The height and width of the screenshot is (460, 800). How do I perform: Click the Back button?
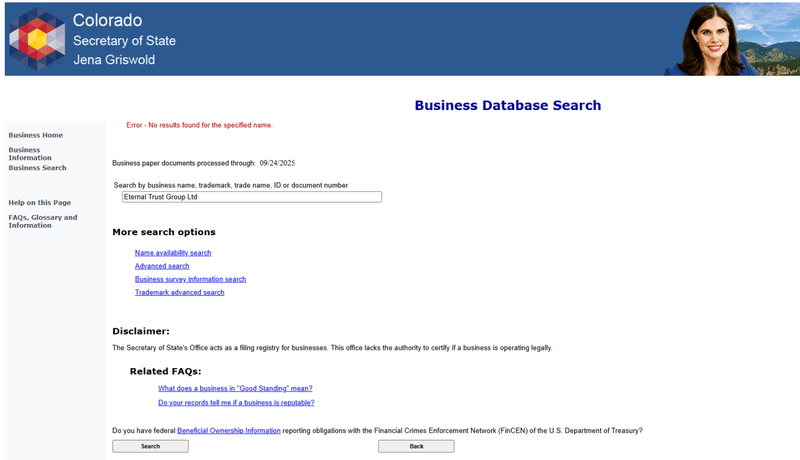pyautogui.click(x=416, y=446)
